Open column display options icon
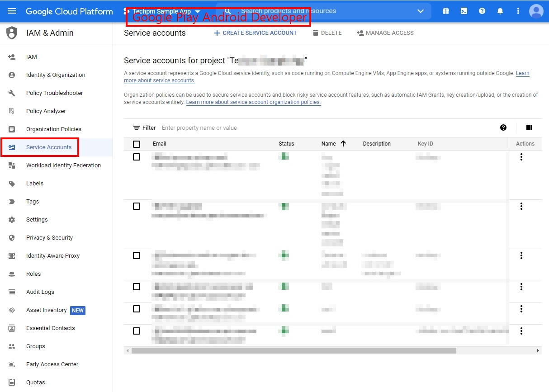The height and width of the screenshot is (392, 549). click(x=529, y=128)
